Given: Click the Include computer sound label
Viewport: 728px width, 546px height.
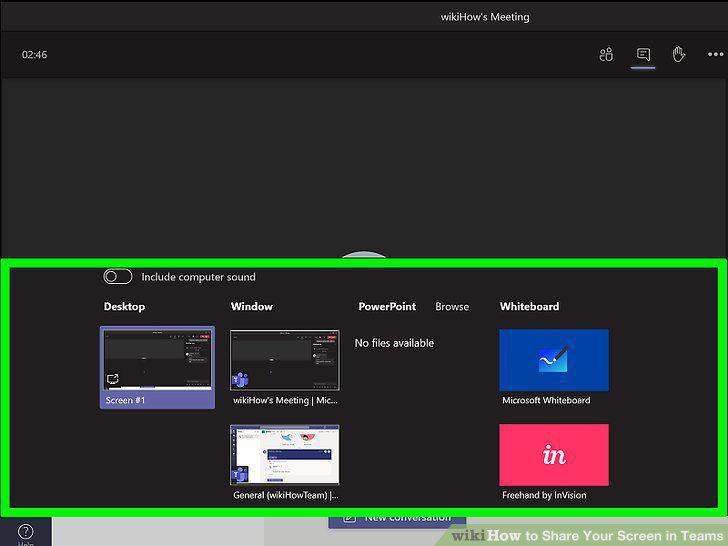Looking at the screenshot, I should 198,277.
